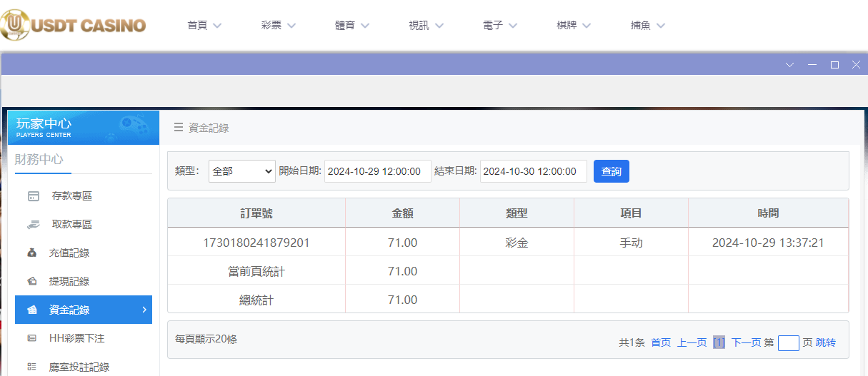Click the page number input box
The width and height of the screenshot is (868, 376).
coord(788,343)
